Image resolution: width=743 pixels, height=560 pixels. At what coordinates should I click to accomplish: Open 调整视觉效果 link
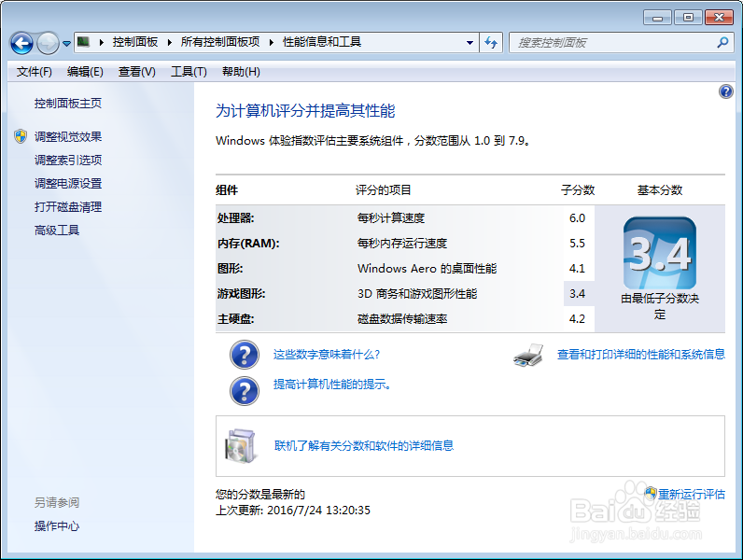pyautogui.click(x=68, y=136)
